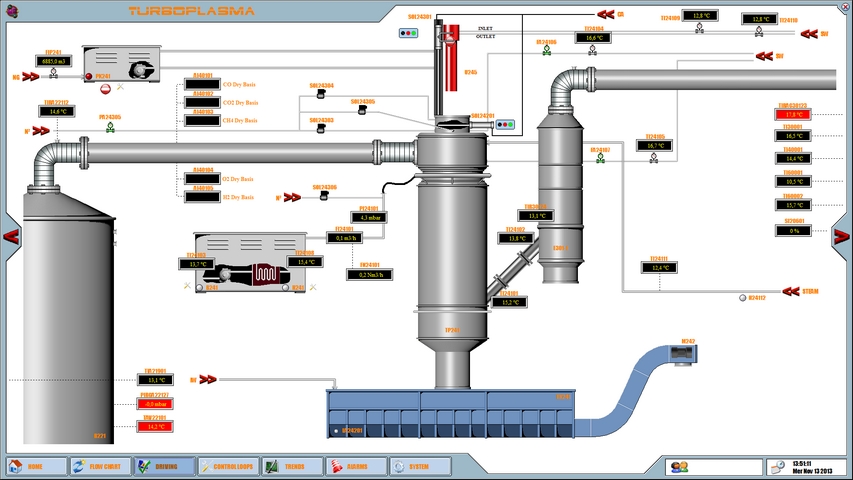Image resolution: width=853 pixels, height=480 pixels.
Task: Open the green valve PR24305
Action: (x=110, y=127)
